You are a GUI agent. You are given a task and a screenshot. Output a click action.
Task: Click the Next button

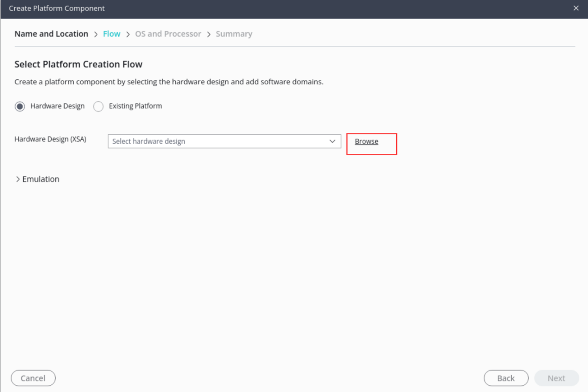point(556,378)
